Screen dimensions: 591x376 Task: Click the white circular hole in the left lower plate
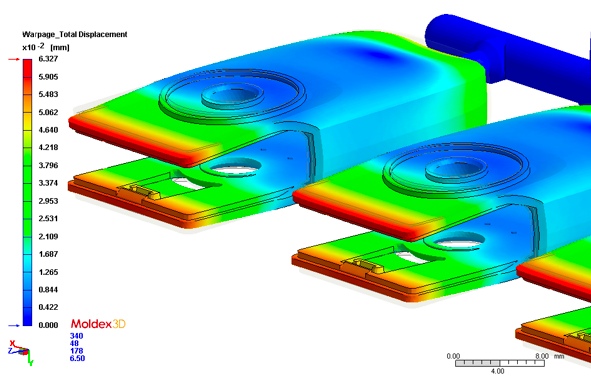pyautogui.click(x=237, y=168)
